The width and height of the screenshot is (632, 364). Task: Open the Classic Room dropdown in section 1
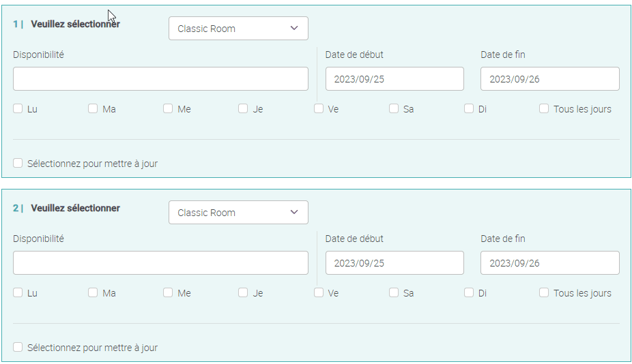(238, 29)
